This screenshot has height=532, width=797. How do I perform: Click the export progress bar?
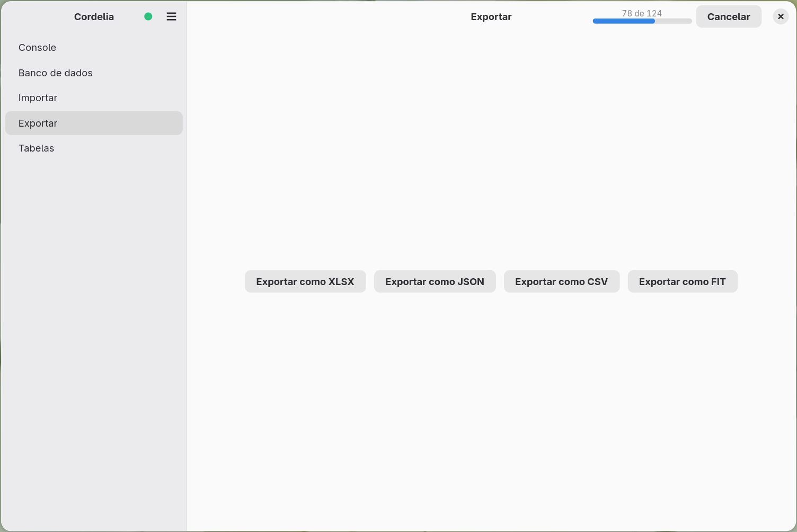click(x=642, y=21)
